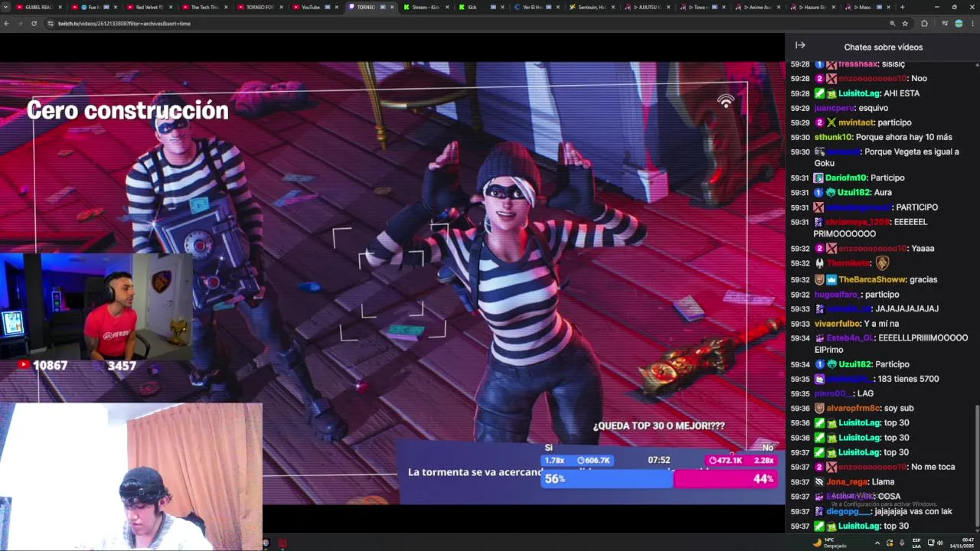This screenshot has height=551, width=980.
Task: Bookmark this page with star icon
Action: click(905, 24)
